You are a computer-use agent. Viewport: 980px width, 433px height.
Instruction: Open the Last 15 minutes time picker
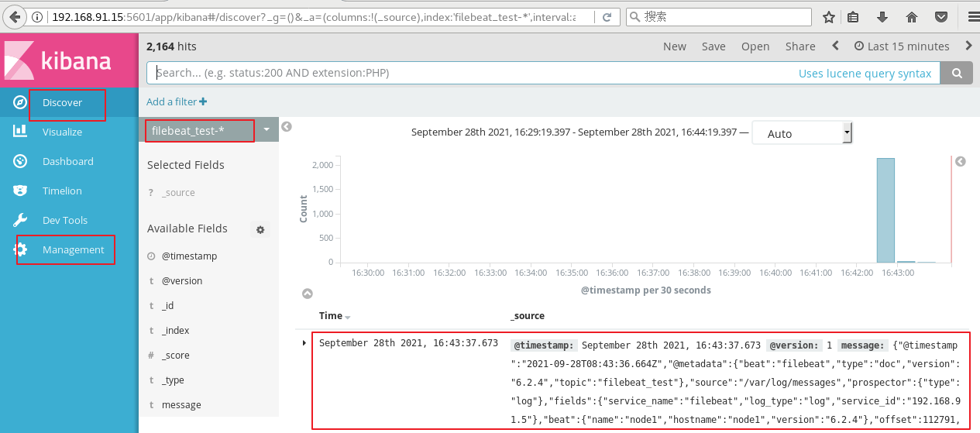tap(902, 46)
